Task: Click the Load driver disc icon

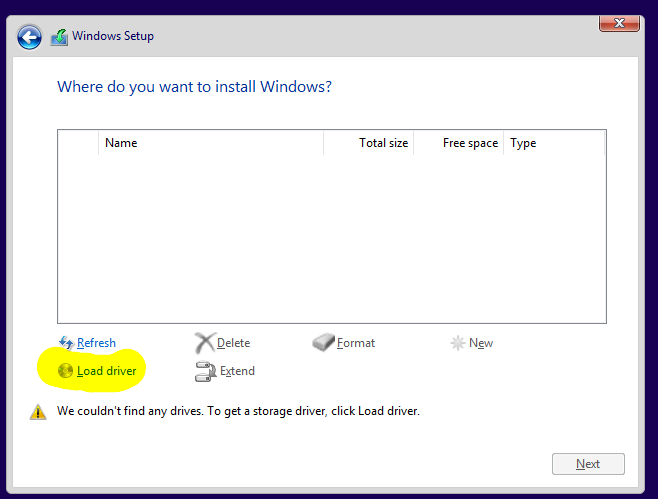Action: (65, 371)
